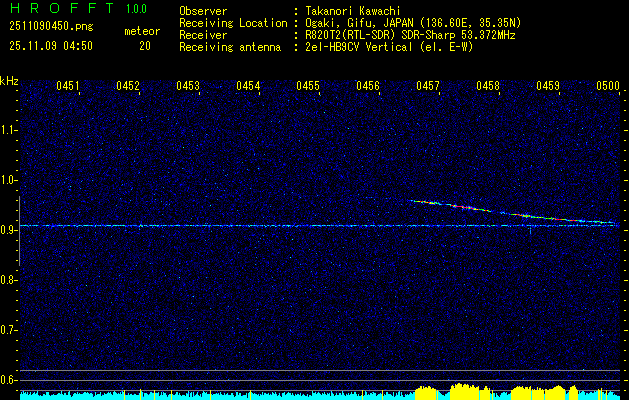This screenshot has height=400, width=629.
Task: Click the 0.7 frequency axis tick
Action: coord(9,329)
